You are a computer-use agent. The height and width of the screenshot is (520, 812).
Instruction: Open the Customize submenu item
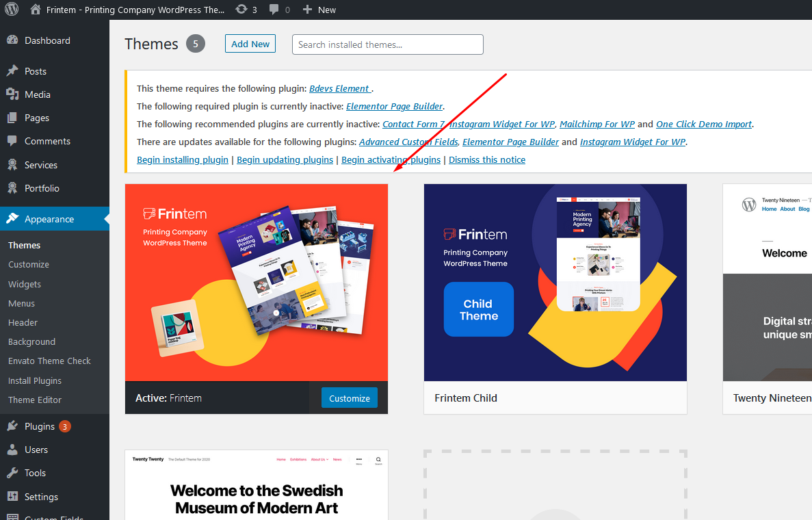tap(29, 264)
